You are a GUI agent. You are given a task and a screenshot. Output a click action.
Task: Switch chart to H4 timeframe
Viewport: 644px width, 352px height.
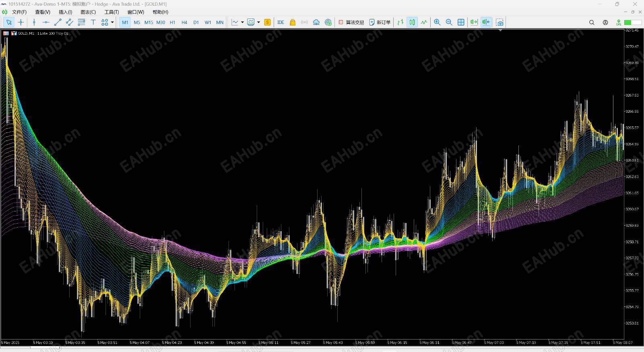(184, 23)
